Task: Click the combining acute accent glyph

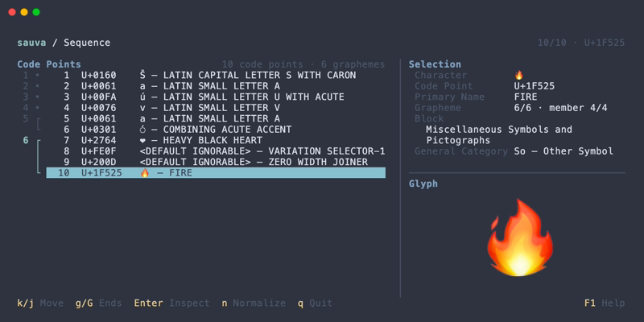Action: pyautogui.click(x=142, y=130)
